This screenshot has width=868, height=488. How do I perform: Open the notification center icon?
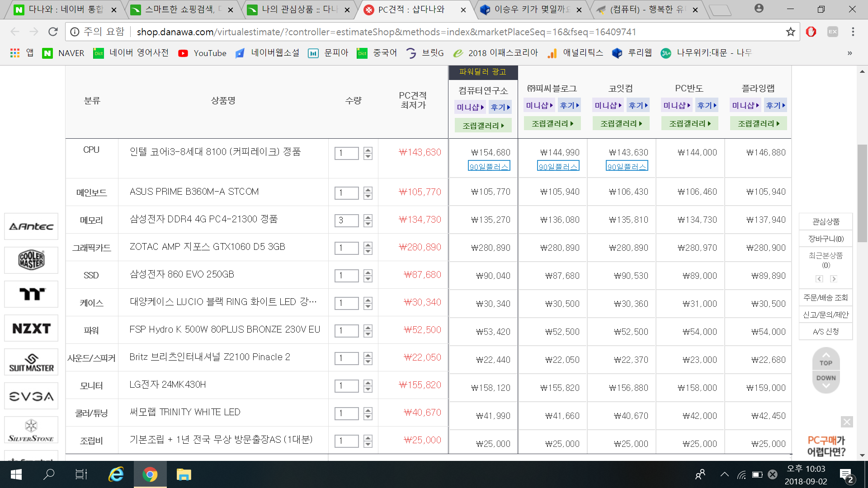(846, 475)
